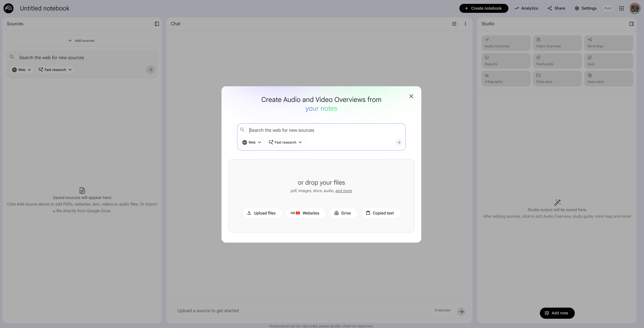Screen dimensions: 644x328
Task: Click the Create notebook button
Action: (483, 8)
